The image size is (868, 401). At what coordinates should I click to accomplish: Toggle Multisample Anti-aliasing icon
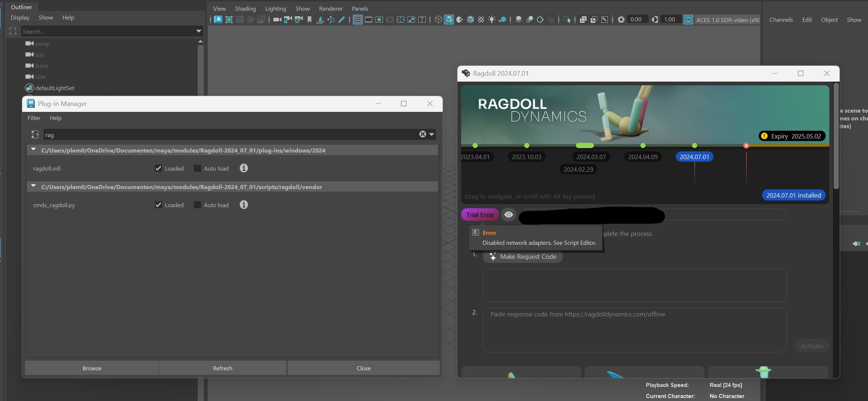pos(540,20)
